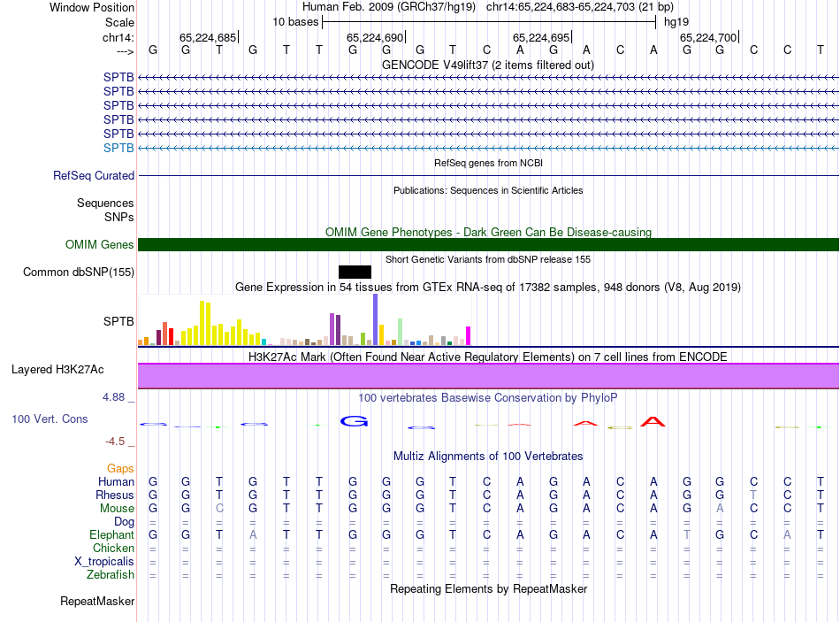Screen dimensions: 840x622
Task: Click the 65,224,695 ruler coordinate
Action: (541, 37)
